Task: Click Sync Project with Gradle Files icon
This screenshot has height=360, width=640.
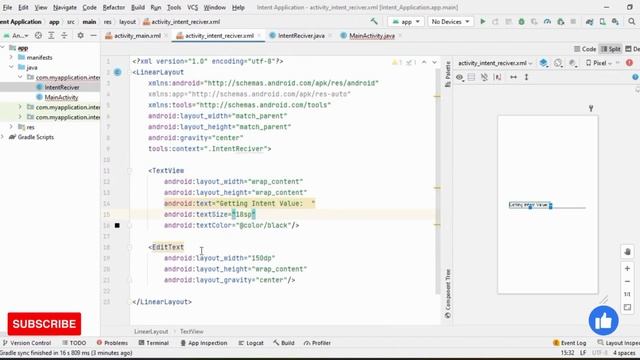Action: [589, 22]
